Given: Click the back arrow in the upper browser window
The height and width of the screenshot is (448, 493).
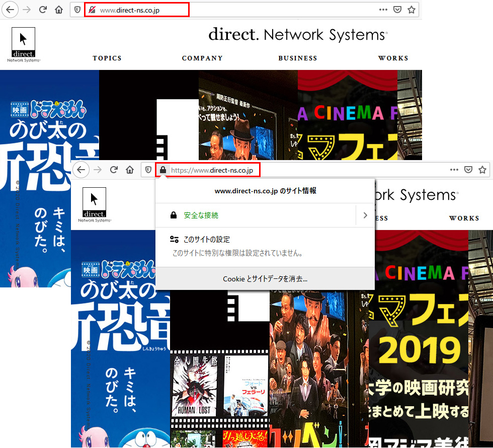Looking at the screenshot, I should (10, 10).
